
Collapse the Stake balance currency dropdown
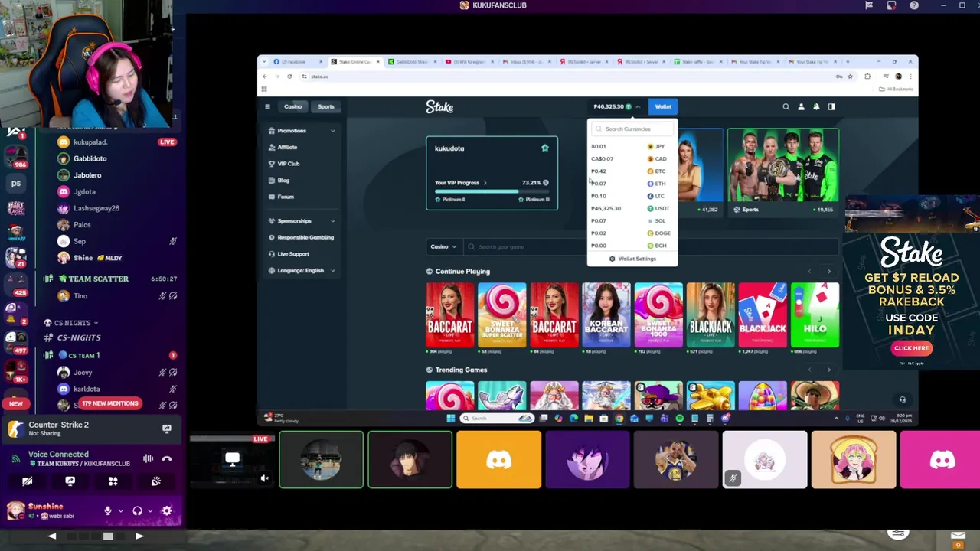click(638, 107)
